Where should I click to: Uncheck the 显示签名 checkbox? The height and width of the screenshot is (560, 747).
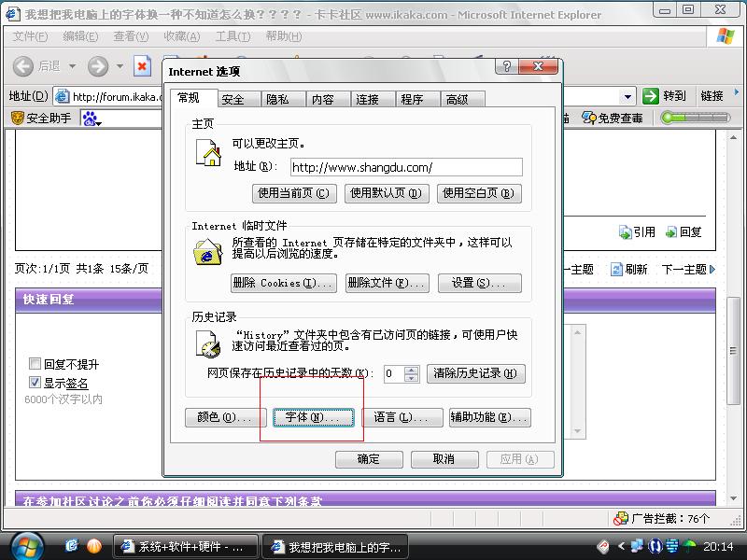[35, 383]
